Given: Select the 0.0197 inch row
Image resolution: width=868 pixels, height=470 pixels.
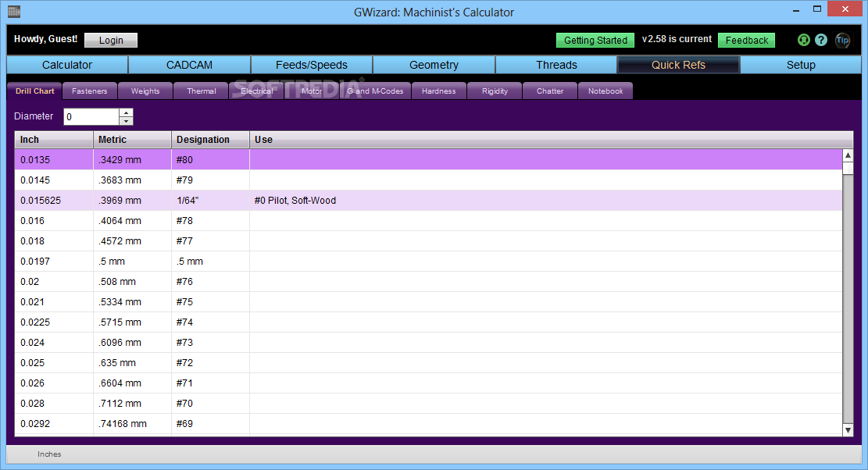Looking at the screenshot, I should 428,262.
